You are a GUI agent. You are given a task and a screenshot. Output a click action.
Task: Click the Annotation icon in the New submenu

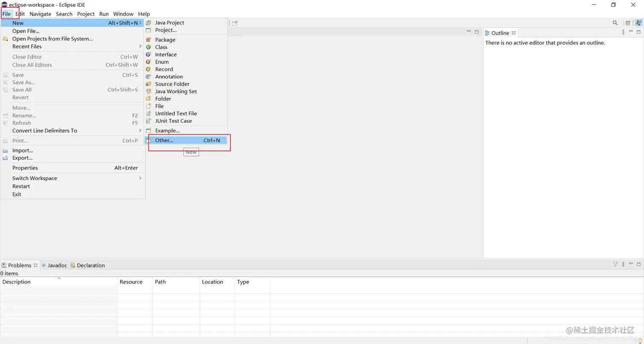[x=148, y=77]
